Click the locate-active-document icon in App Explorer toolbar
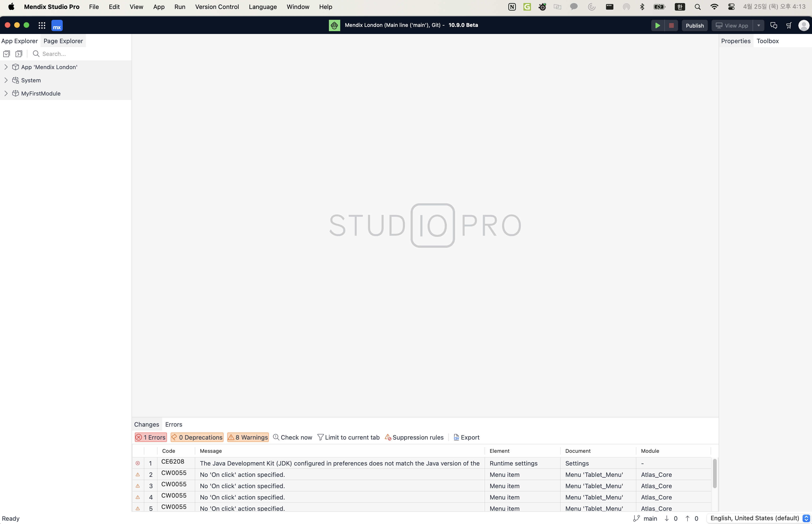Image resolution: width=812 pixels, height=524 pixels. pyautogui.click(x=19, y=54)
